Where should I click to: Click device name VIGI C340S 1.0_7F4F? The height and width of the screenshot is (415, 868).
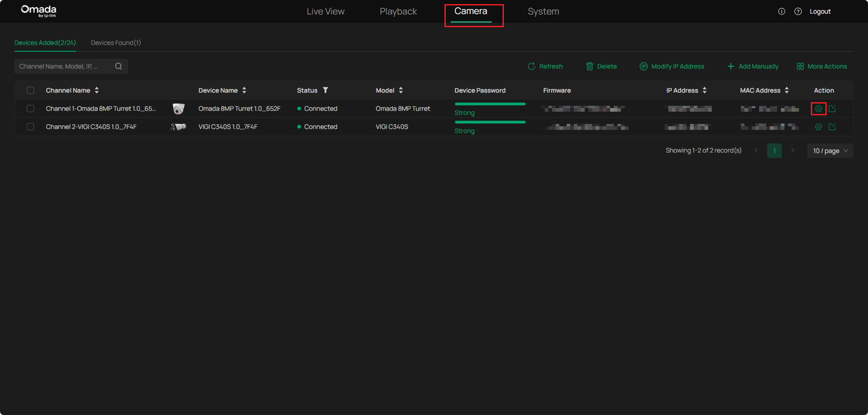click(x=228, y=126)
